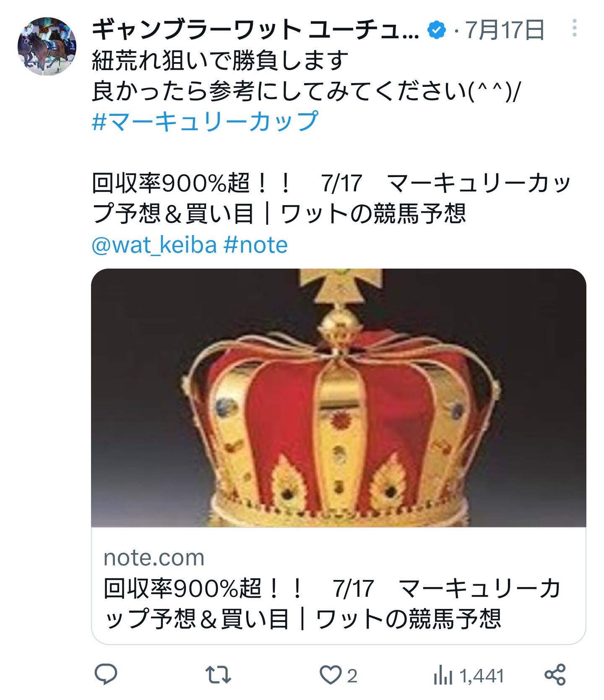Open hashtag #マーキュリーカップ
604x700 pixels.
(205, 122)
